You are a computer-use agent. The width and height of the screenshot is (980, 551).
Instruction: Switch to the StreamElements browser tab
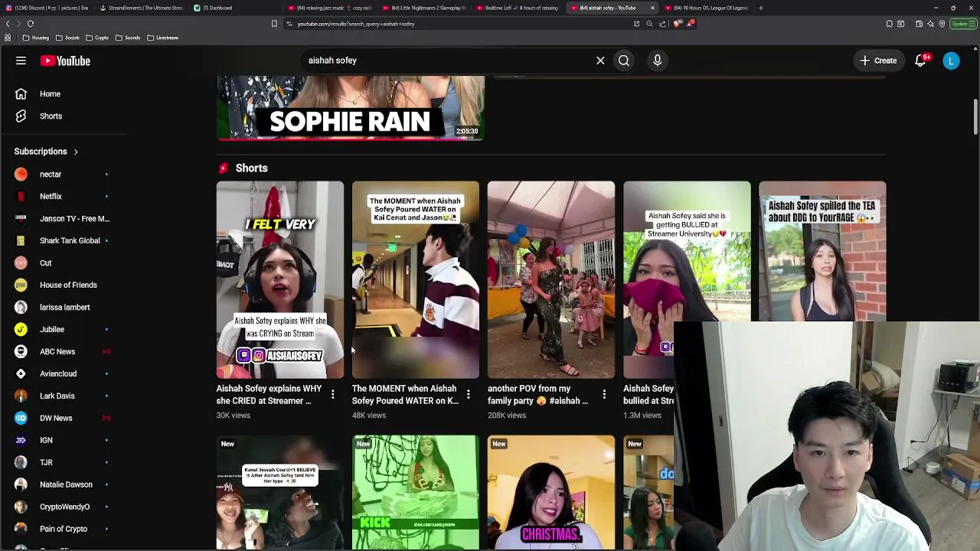(142, 8)
